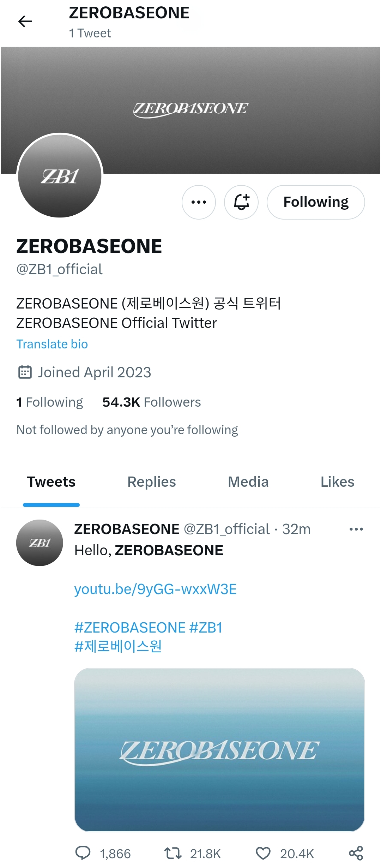Select the Tweets tab
Image resolution: width=381 pixels, height=868 pixels.
tap(52, 482)
